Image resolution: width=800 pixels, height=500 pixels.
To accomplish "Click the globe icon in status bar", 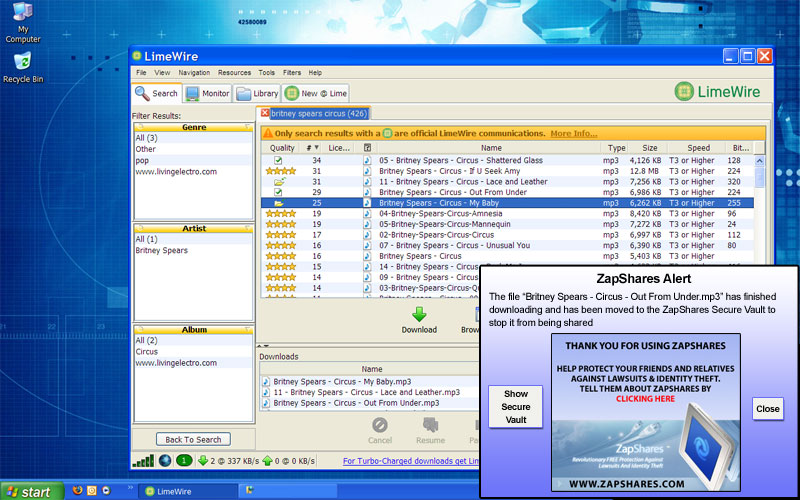I will [165, 461].
